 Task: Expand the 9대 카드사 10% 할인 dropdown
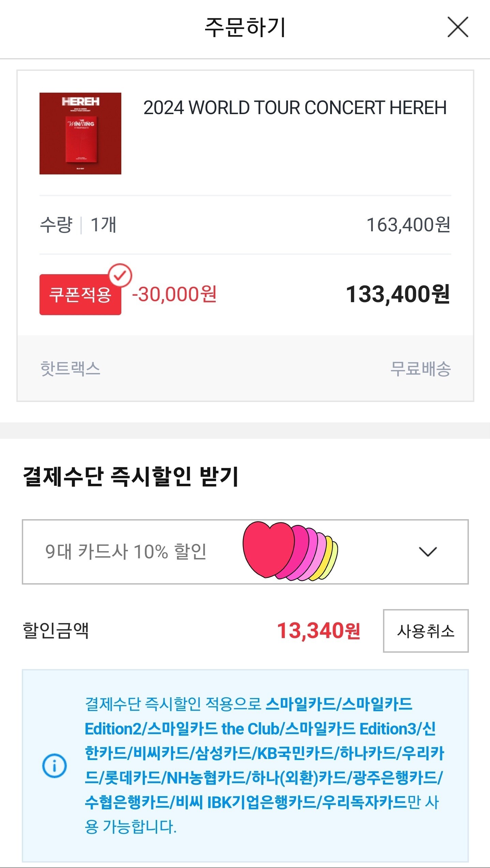point(245,552)
